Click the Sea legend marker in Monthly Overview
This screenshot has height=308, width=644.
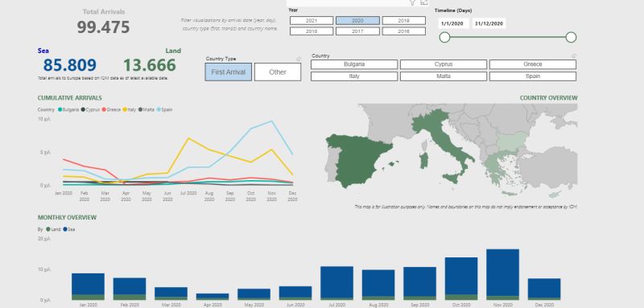point(65,229)
